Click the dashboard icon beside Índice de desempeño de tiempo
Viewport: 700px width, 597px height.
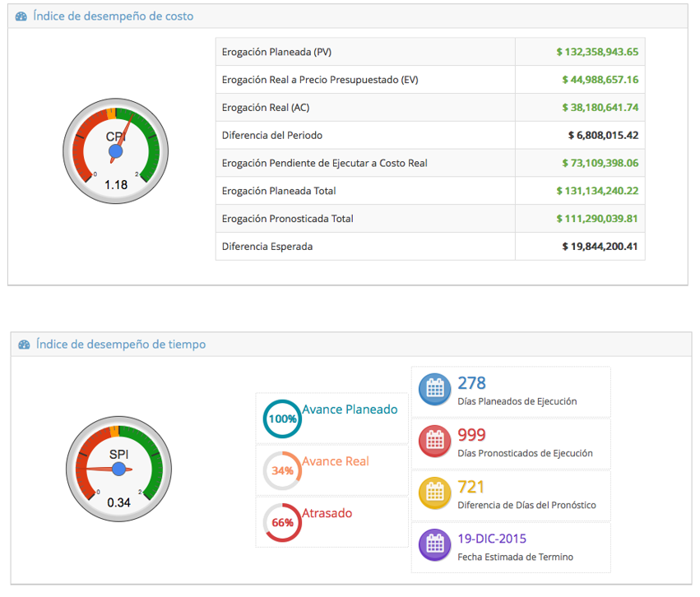pyautogui.click(x=24, y=345)
